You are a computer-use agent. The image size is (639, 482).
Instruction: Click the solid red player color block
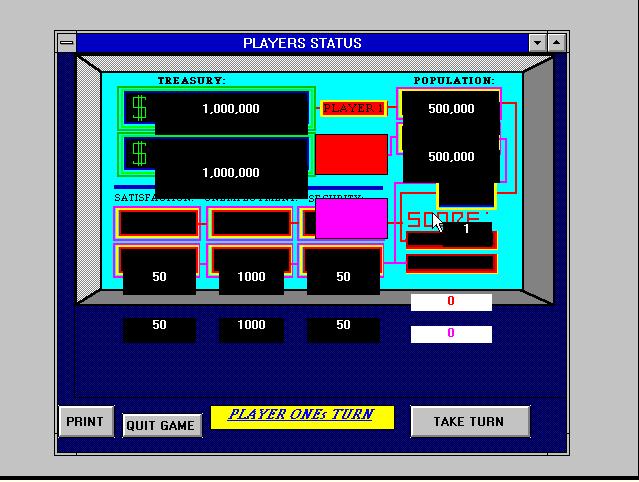(x=351, y=154)
